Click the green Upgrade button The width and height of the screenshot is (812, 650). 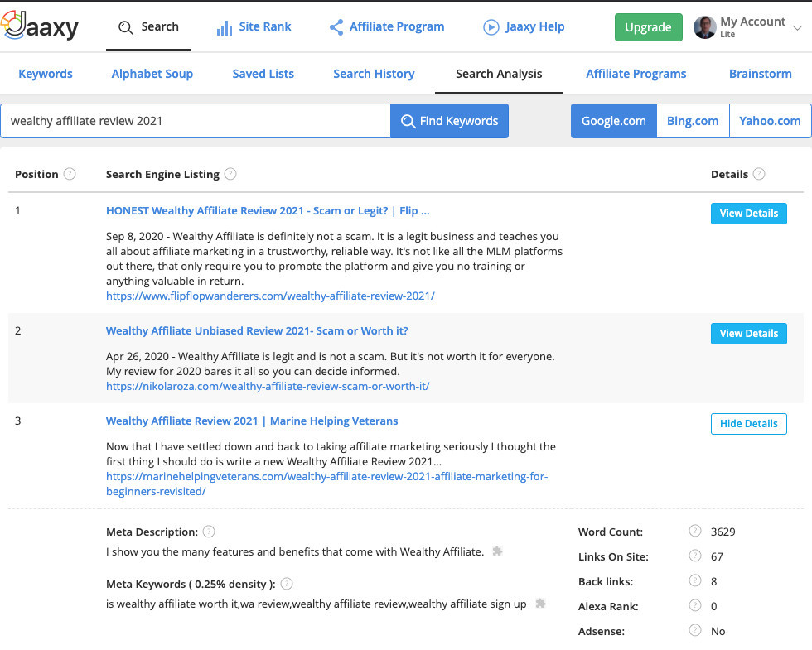point(648,27)
